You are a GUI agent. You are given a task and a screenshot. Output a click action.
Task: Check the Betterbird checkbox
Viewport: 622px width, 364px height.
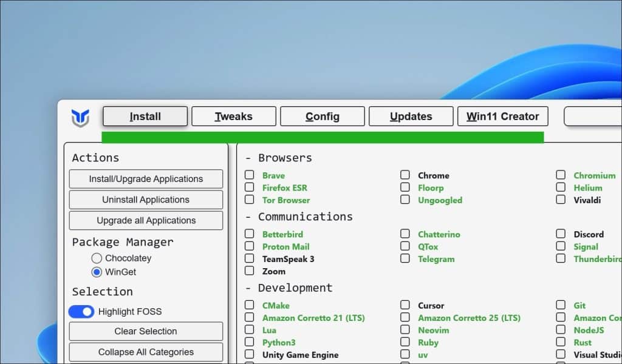(x=249, y=234)
